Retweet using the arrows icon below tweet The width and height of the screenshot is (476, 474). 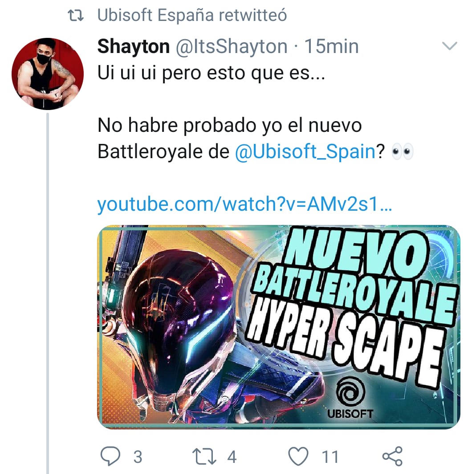click(204, 457)
